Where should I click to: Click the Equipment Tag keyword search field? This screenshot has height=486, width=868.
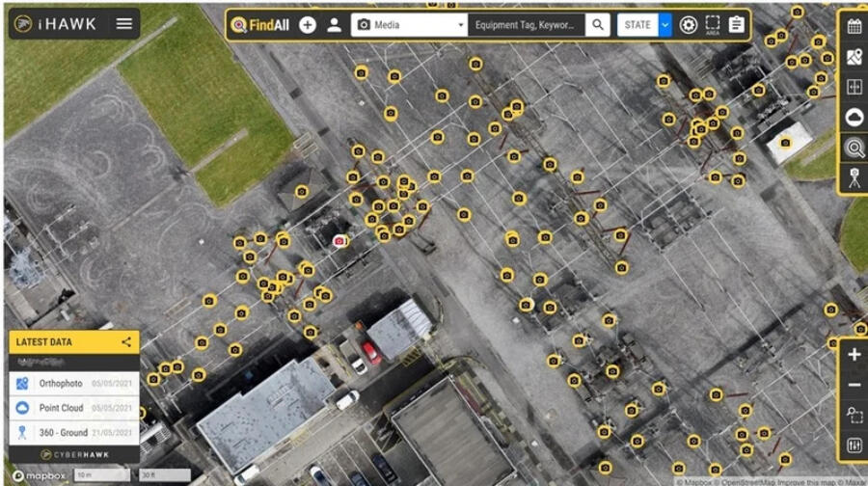[x=527, y=25]
